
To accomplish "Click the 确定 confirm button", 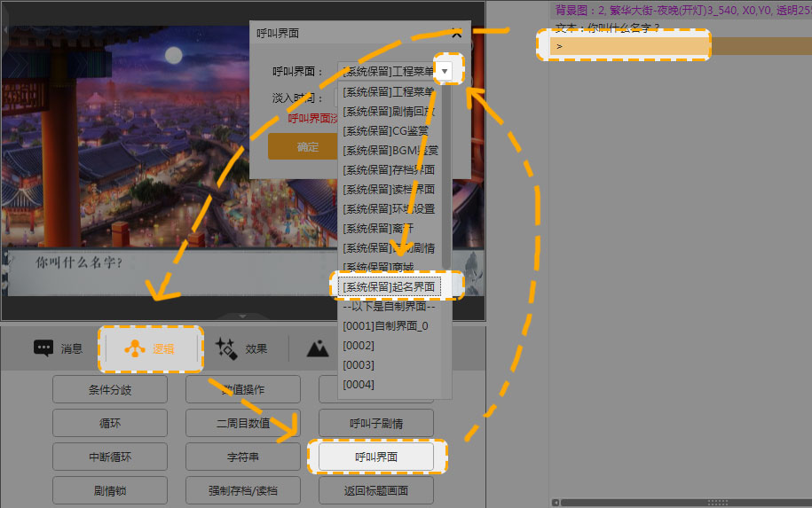I will tap(307, 147).
